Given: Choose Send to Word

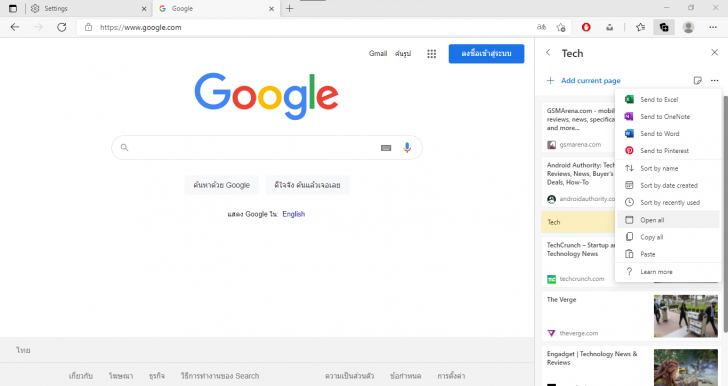Looking at the screenshot, I should 668,134.
